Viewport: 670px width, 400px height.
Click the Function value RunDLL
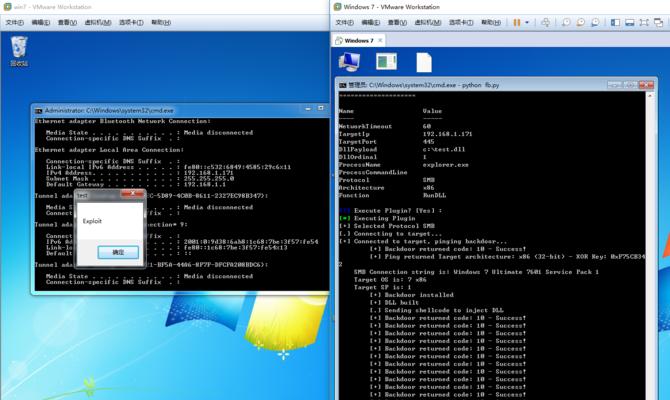click(434, 195)
